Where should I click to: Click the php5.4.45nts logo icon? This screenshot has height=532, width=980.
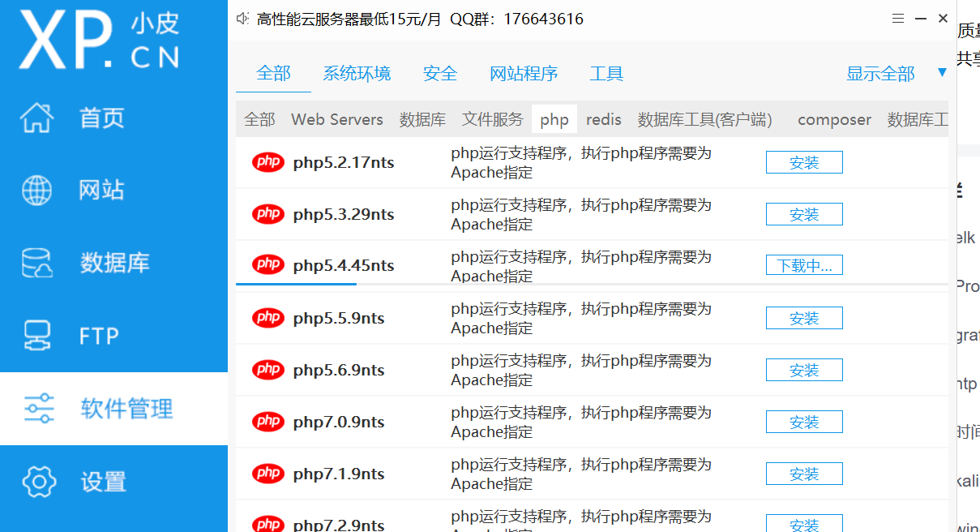267,264
